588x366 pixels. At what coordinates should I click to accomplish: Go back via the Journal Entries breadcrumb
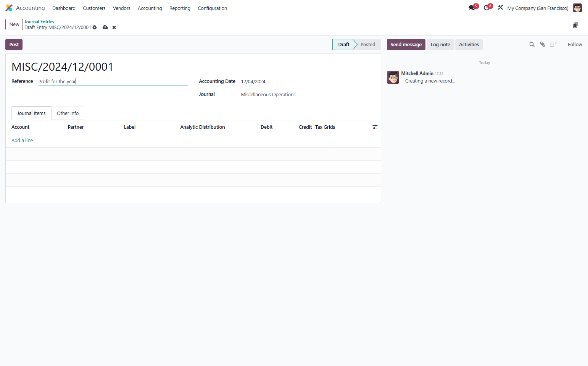pos(39,22)
